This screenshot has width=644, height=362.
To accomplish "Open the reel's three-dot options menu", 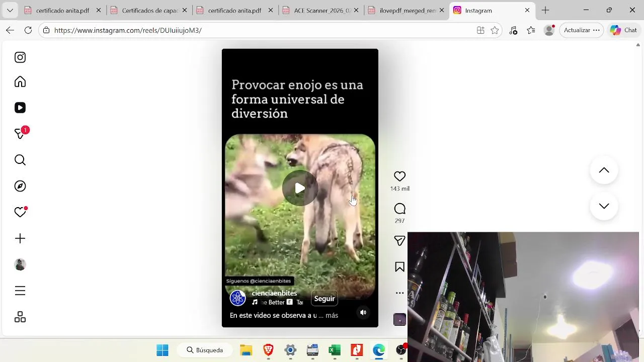I will coord(399,293).
